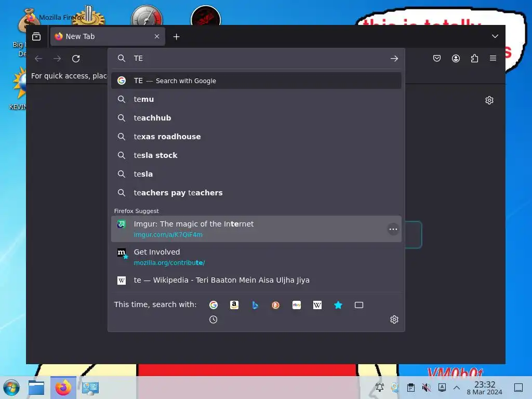Choose the texas roadhouse suggestion
This screenshot has height=399, width=532.
point(256,137)
